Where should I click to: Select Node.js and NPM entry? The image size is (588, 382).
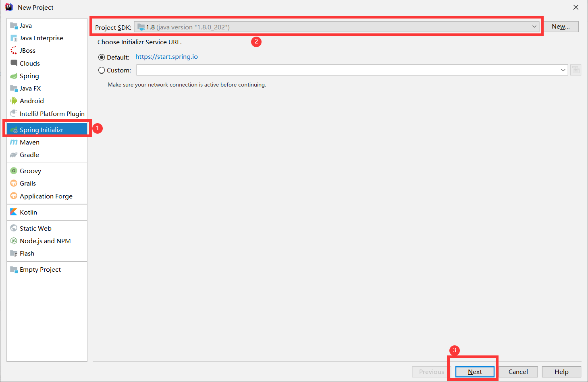click(47, 241)
